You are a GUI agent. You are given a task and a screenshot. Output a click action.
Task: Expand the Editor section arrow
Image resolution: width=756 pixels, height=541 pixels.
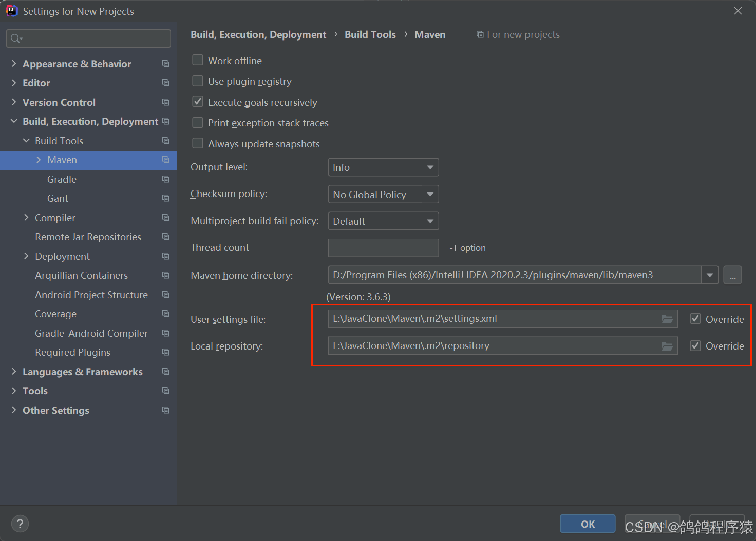[x=14, y=82]
